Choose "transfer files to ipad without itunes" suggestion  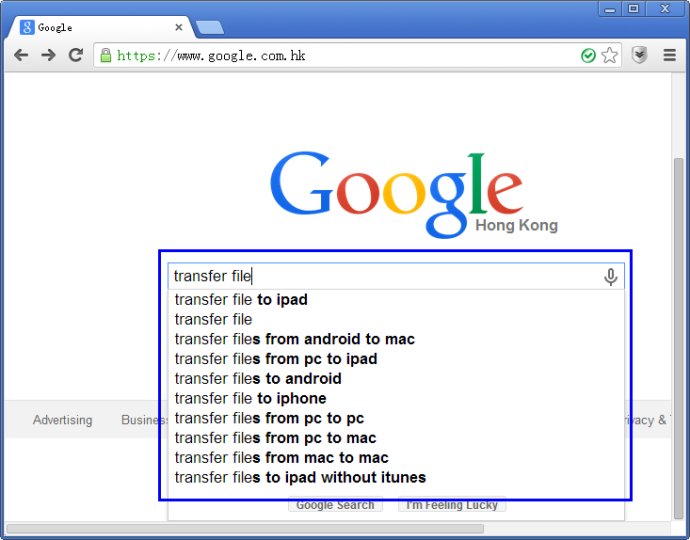[x=300, y=477]
